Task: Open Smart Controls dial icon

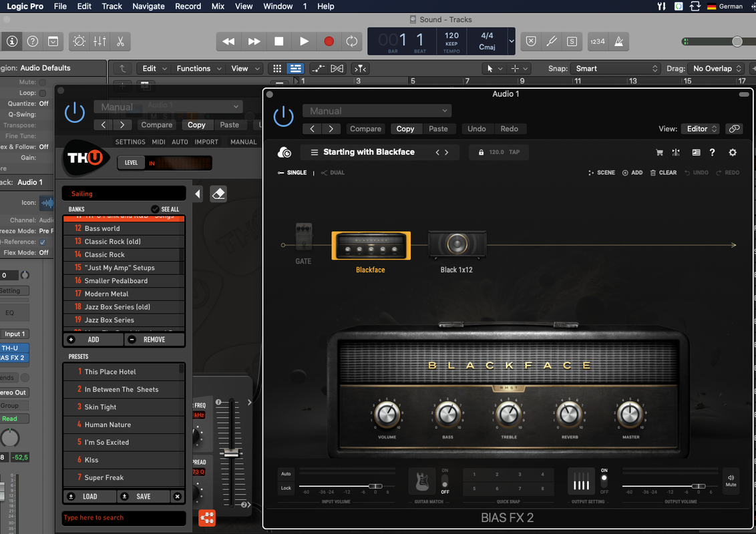Action: [79, 41]
